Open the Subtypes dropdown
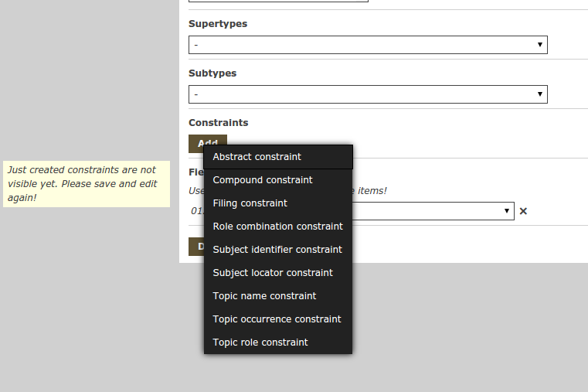Viewport: 588px width, 392px height. pos(368,94)
